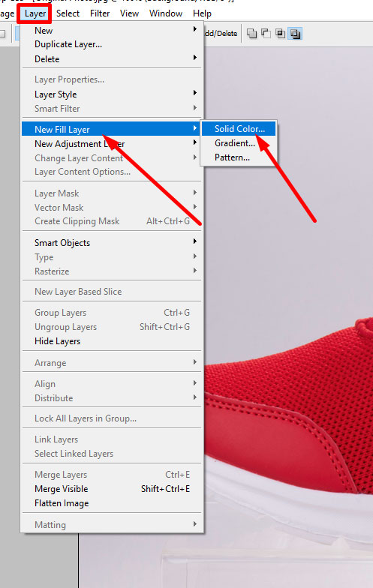Click the Matting menu entry
Screen dimensions: 373x588
pyautogui.click(x=112, y=525)
